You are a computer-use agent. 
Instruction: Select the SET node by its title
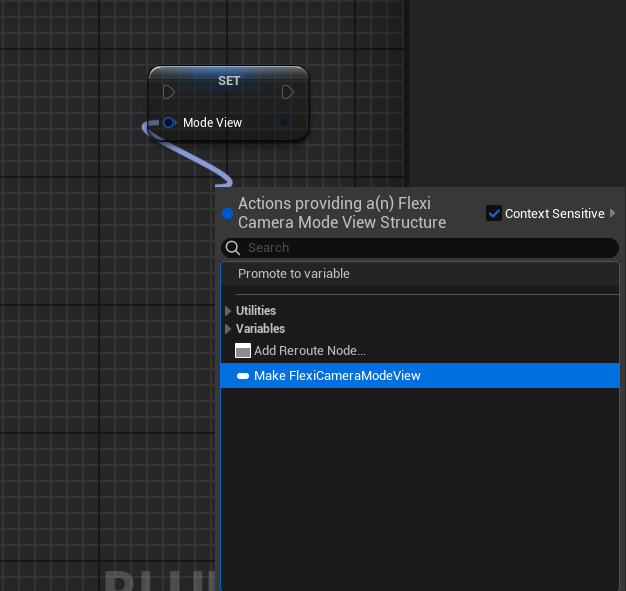pyautogui.click(x=229, y=80)
